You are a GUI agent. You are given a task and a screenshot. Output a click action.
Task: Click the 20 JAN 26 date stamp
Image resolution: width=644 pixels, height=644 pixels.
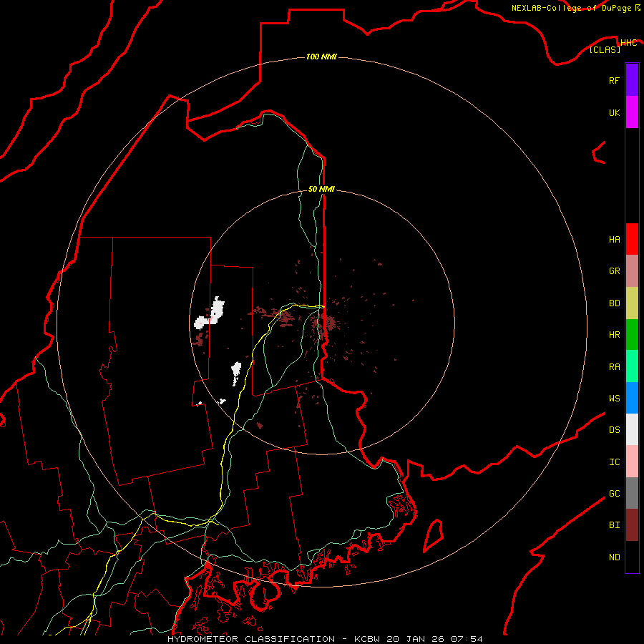[416, 639]
